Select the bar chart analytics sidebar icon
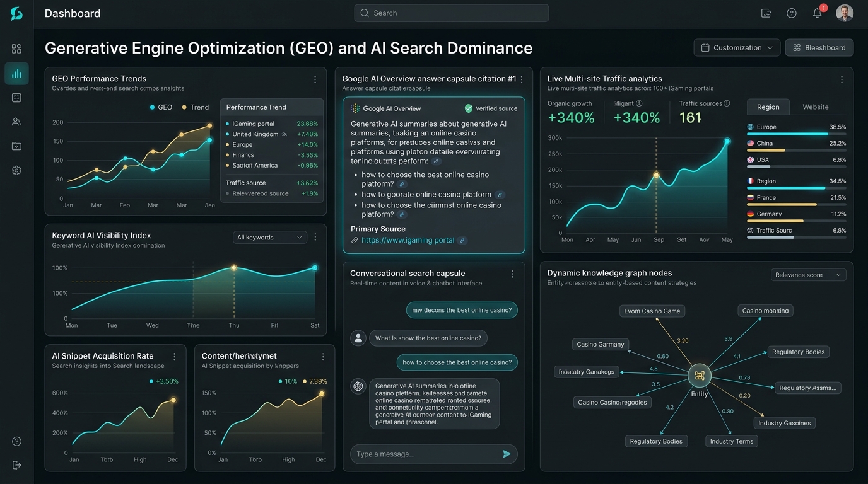 pos(16,73)
